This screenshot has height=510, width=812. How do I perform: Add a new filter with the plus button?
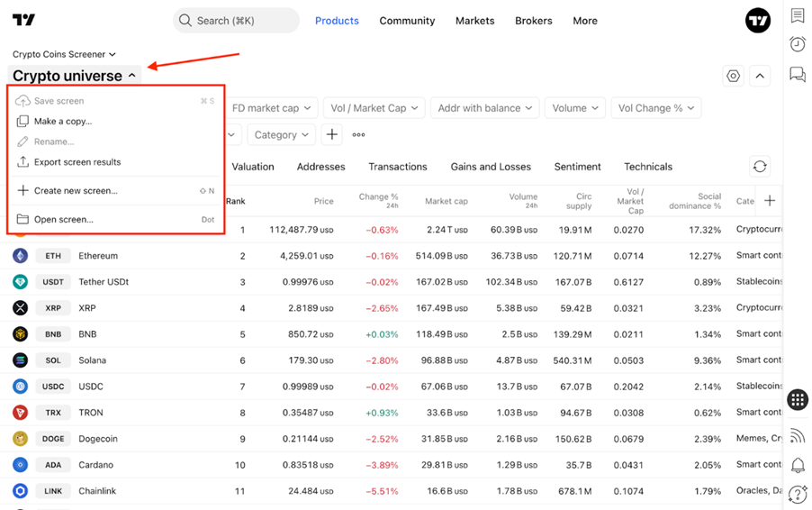pos(332,135)
